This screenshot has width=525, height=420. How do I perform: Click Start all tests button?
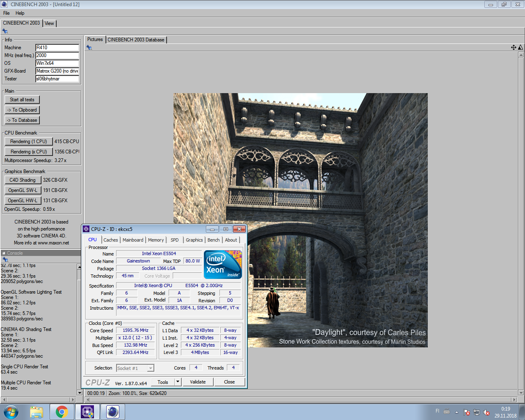[22, 100]
